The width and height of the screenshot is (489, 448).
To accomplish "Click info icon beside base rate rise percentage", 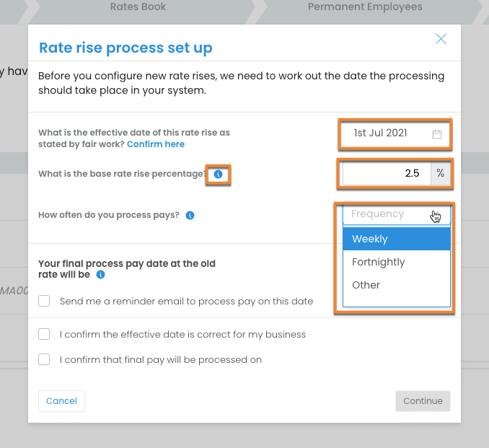I will (x=219, y=174).
